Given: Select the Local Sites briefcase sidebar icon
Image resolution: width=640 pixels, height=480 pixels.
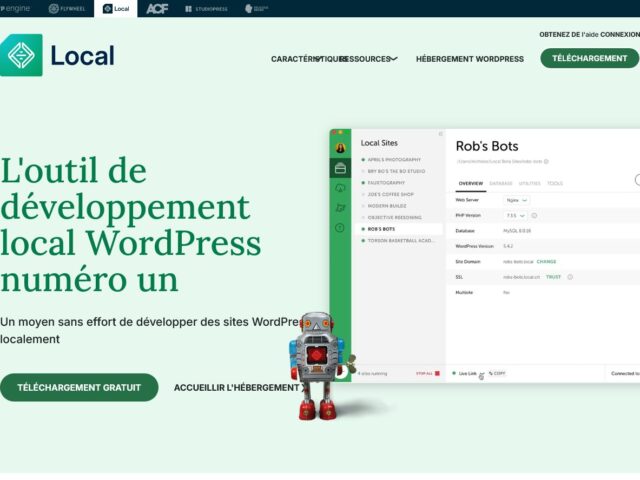Looking at the screenshot, I should [x=340, y=168].
